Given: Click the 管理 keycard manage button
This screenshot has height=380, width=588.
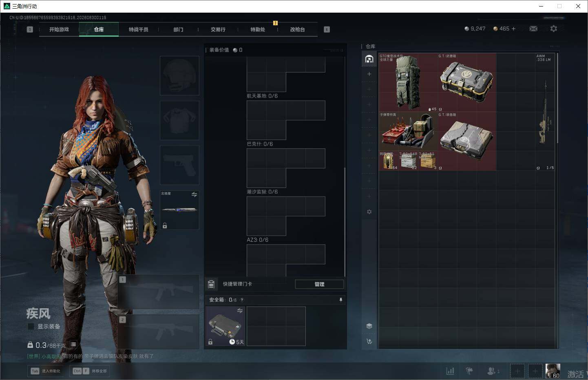Looking at the screenshot, I should (x=319, y=284).
